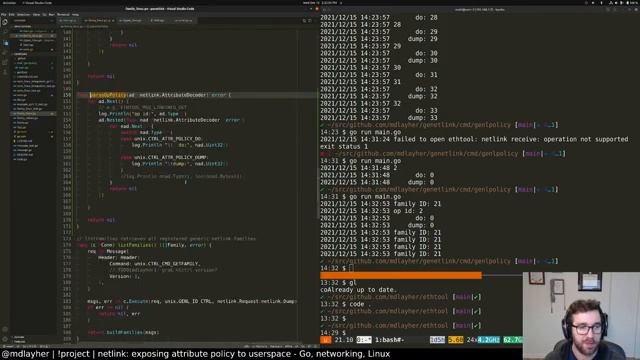Select highlighted family_linux.go in file tree
This screenshot has height=360, width=640.
pyautogui.click(x=33, y=113)
